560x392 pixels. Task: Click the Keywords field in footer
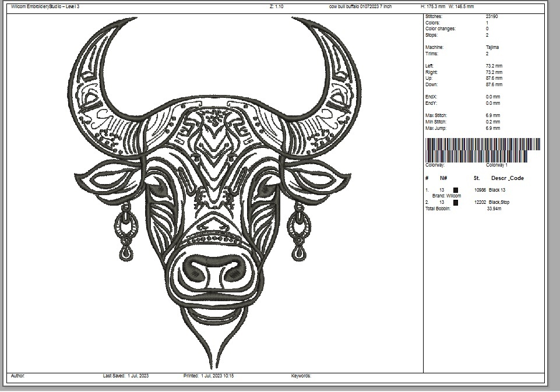[301, 376]
